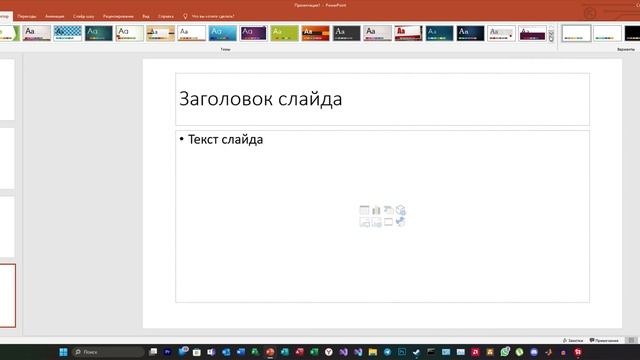Screen dimensions: 640x360
Task: Insert 3D model via the placeholder icon
Action: click(400, 210)
